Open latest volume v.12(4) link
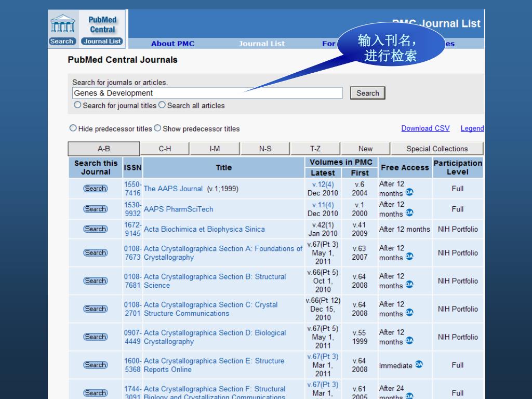This screenshot has height=399, width=532. (323, 184)
